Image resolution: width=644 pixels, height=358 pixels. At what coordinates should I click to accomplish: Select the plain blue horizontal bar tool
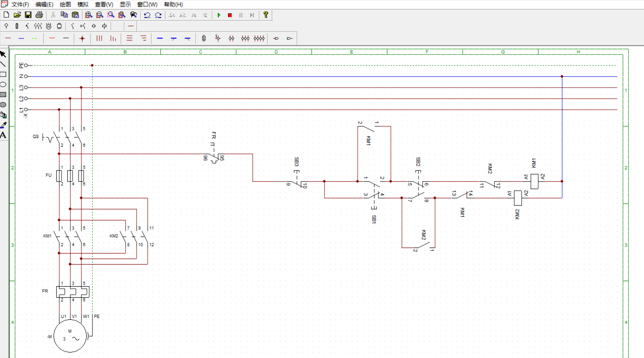pyautogui.click(x=160, y=38)
